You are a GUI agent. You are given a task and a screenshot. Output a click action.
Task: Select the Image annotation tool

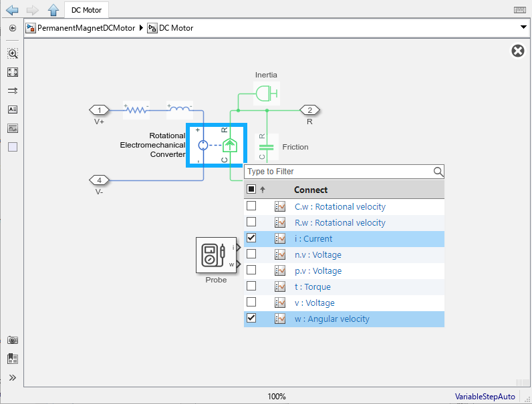tap(12, 128)
